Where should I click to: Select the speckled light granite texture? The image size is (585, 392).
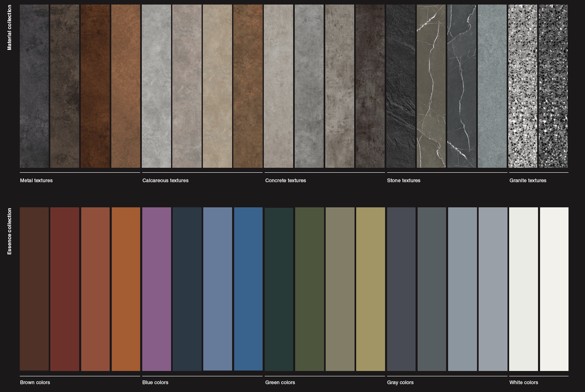(x=523, y=86)
